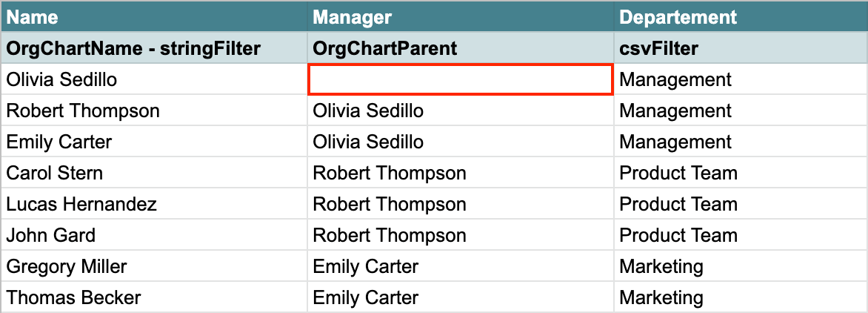868x313 pixels.
Task: Click the Manager column header
Action: click(461, 16)
